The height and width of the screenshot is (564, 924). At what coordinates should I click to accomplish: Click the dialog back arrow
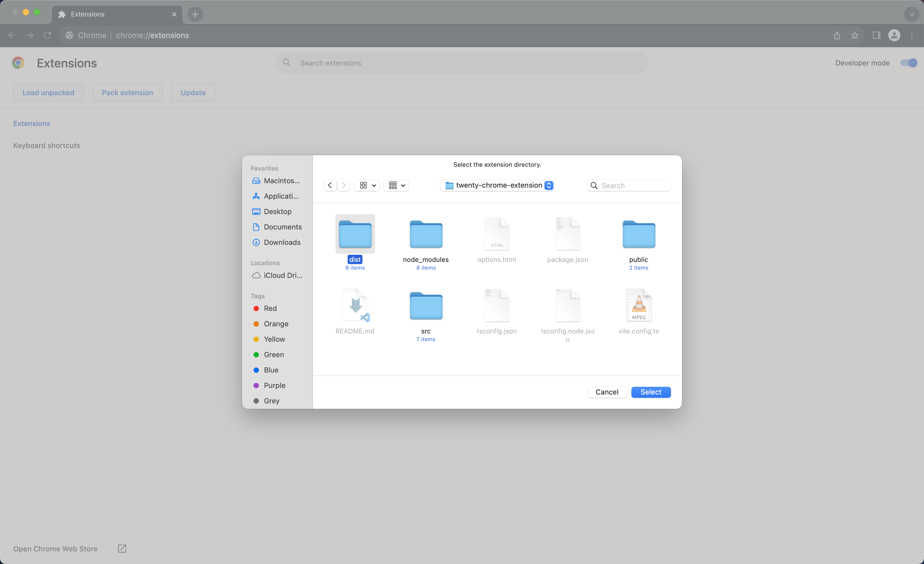click(330, 185)
